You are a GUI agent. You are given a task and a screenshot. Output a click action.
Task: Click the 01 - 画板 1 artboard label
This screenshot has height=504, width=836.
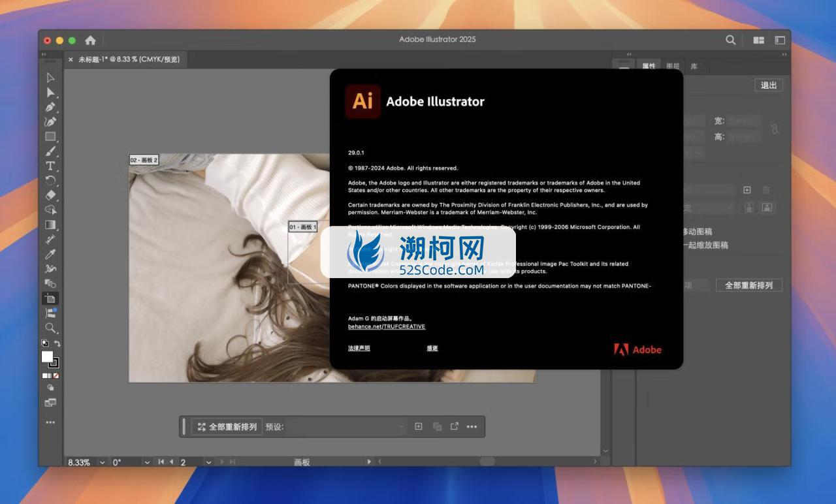[x=303, y=227]
